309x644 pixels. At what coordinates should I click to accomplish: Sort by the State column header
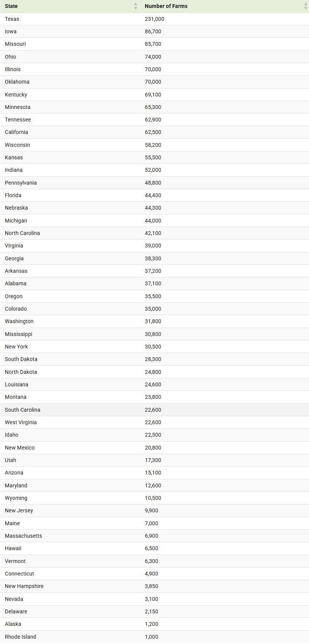pyautogui.click(x=11, y=6)
